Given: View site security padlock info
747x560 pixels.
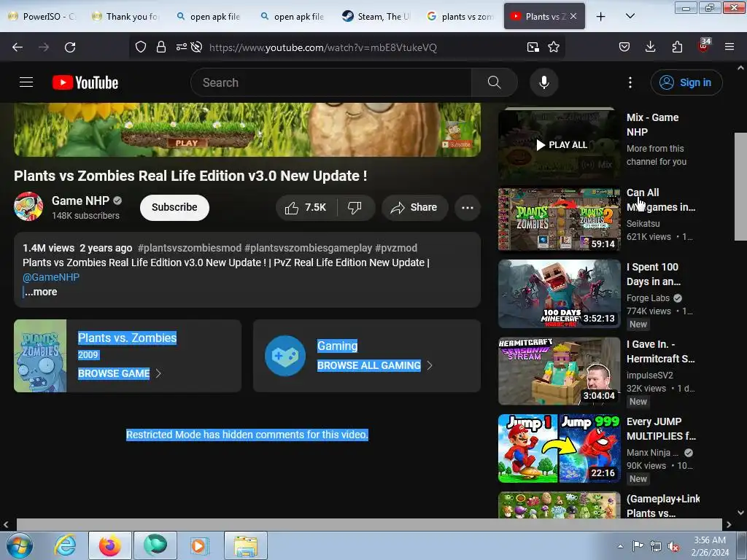Looking at the screenshot, I should pos(161,47).
